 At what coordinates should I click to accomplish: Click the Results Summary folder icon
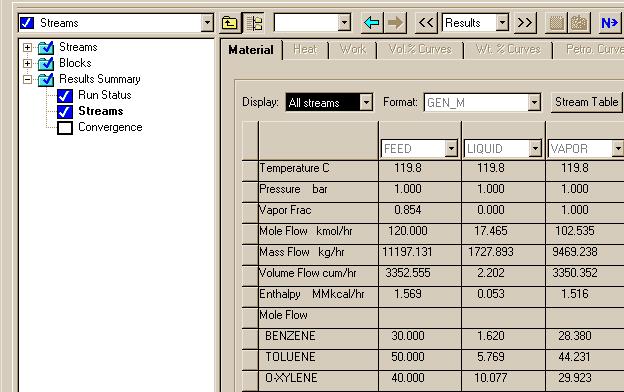(46, 80)
